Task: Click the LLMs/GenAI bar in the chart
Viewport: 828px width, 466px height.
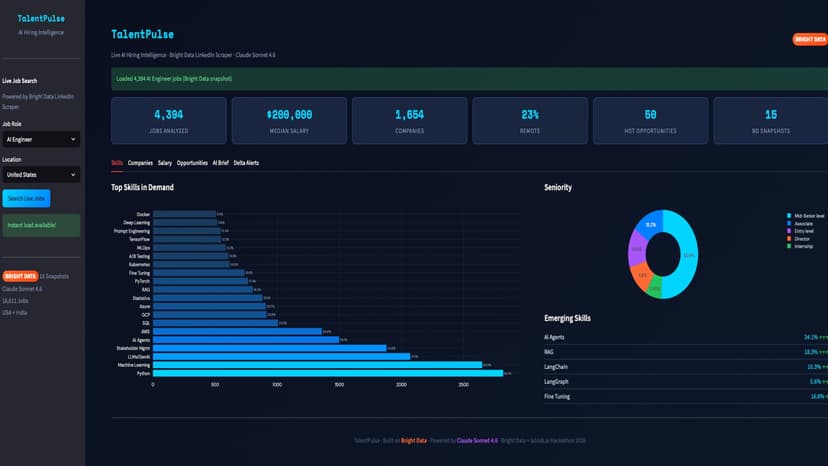Action: (x=281, y=357)
